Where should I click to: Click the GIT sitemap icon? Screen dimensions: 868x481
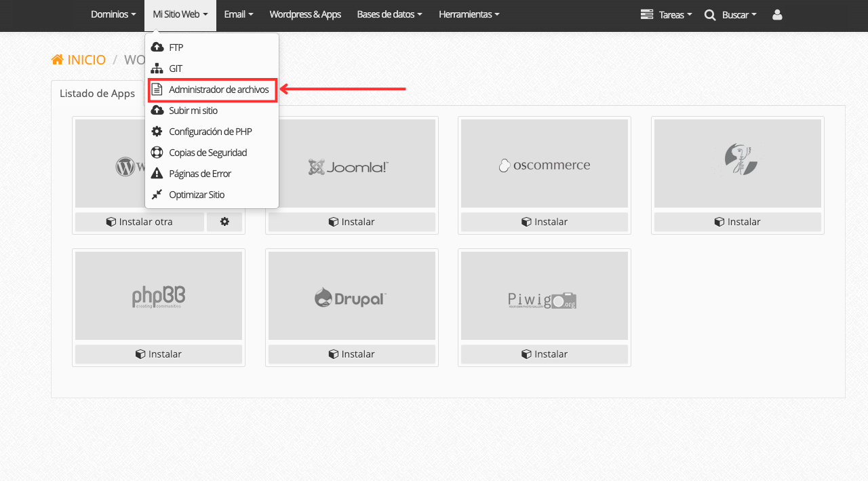[x=157, y=69]
